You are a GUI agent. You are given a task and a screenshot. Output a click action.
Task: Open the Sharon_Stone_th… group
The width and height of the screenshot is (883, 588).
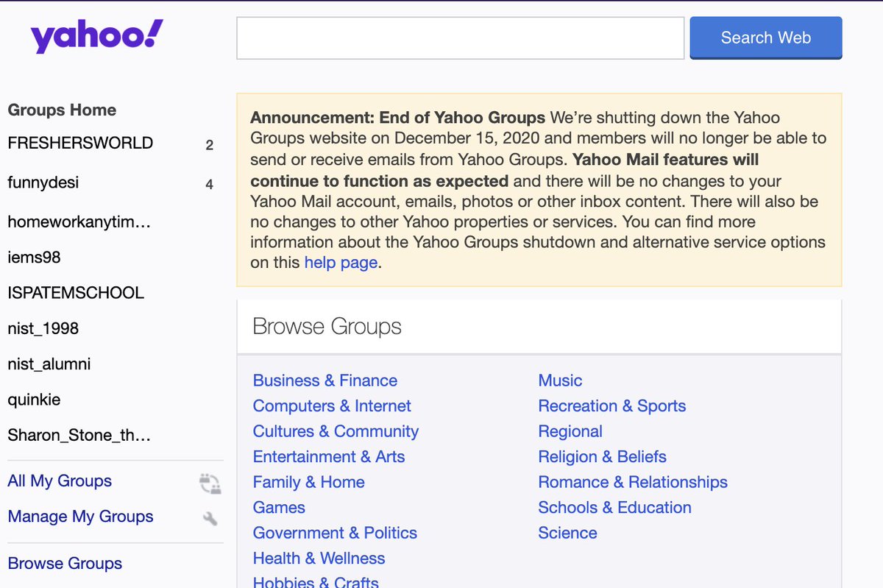coord(79,436)
